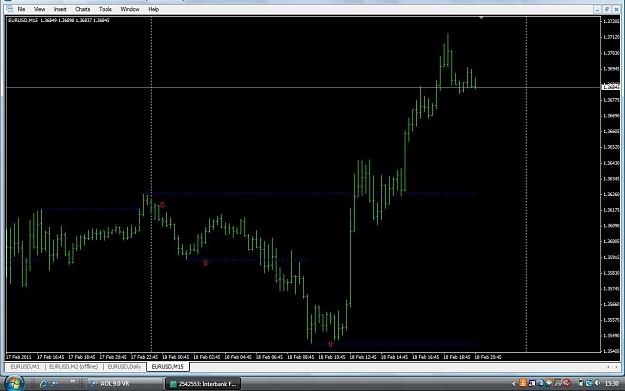Restore the chart child window
This screenshot has height=391, width=625.
coord(607,9)
